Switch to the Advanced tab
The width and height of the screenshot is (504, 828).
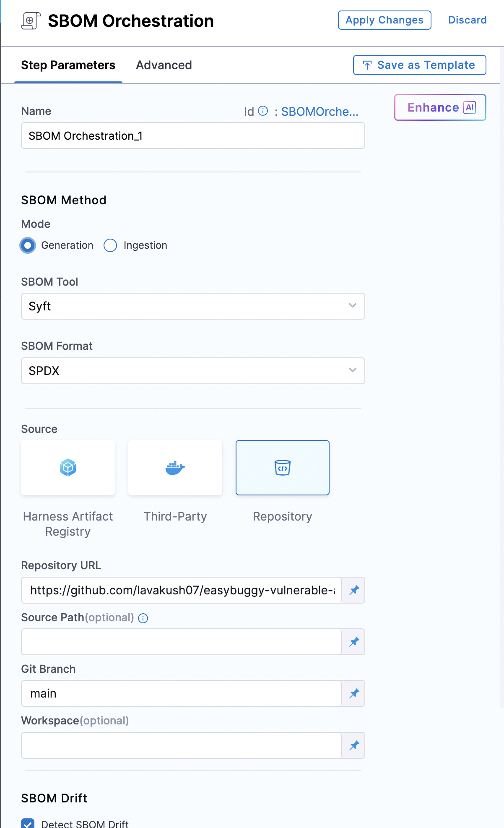point(164,65)
